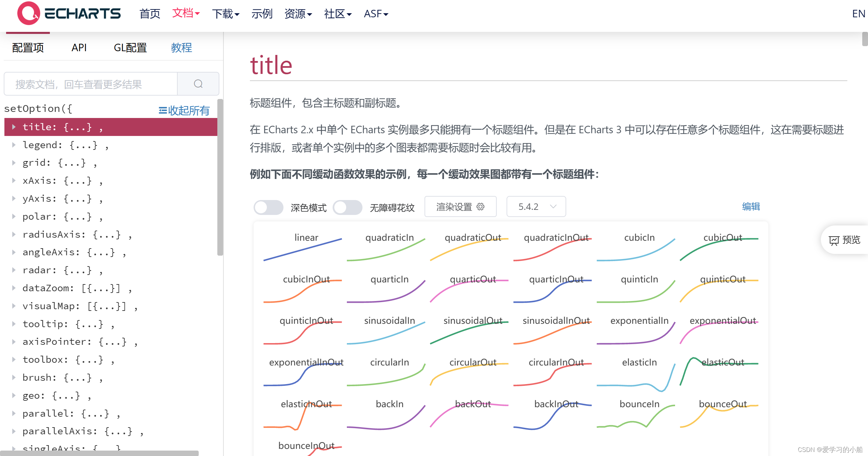Open the 教程 tab
Image resolution: width=868 pixels, height=456 pixels.
pyautogui.click(x=181, y=48)
